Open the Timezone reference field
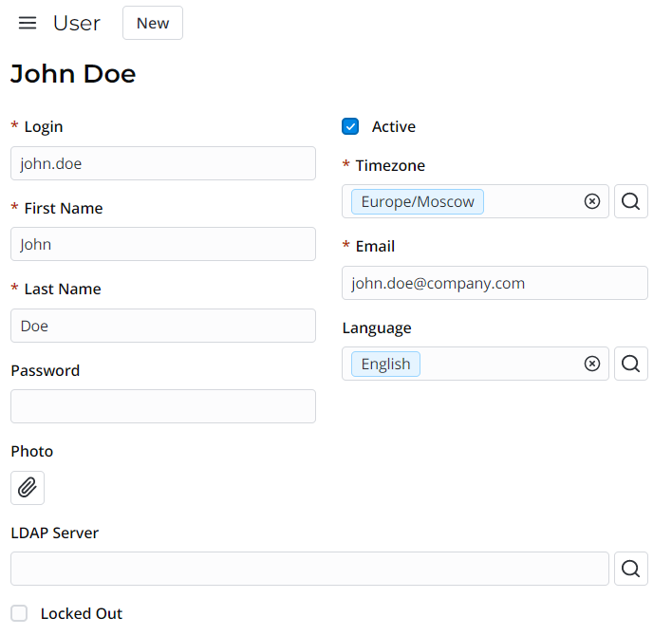672x636 pixels. coord(532,201)
